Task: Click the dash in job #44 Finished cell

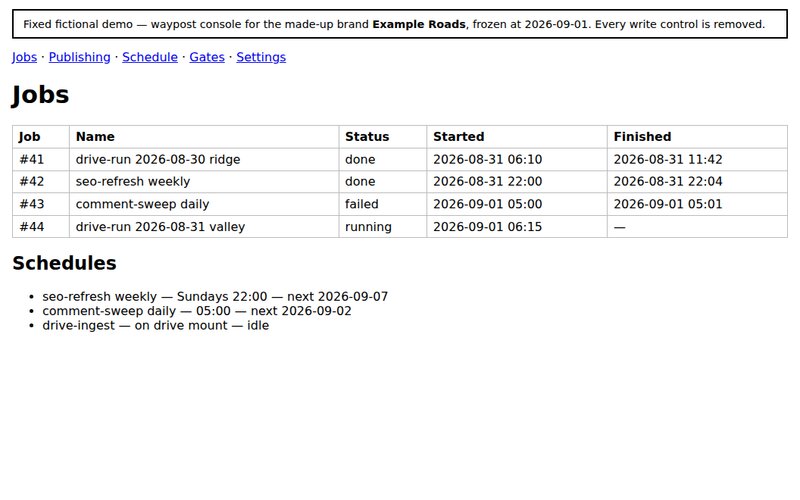Action: coord(620,227)
